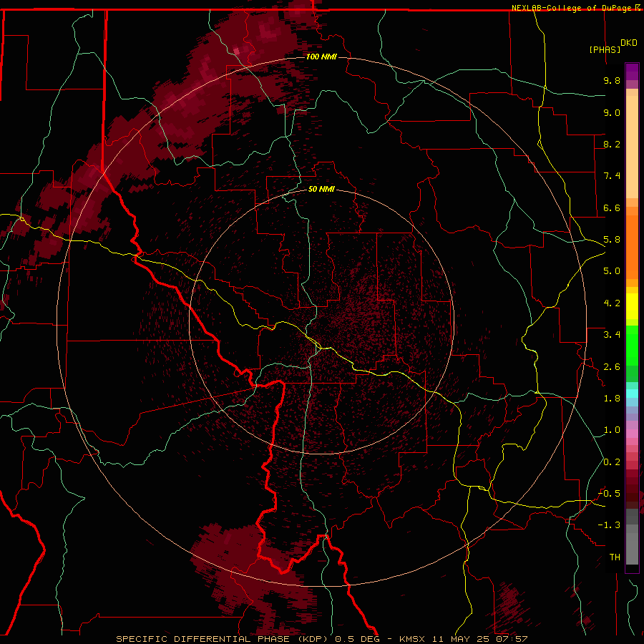The width and height of the screenshot is (644, 644).
Task: Pick the cyan band on color bar
Action: point(632,394)
